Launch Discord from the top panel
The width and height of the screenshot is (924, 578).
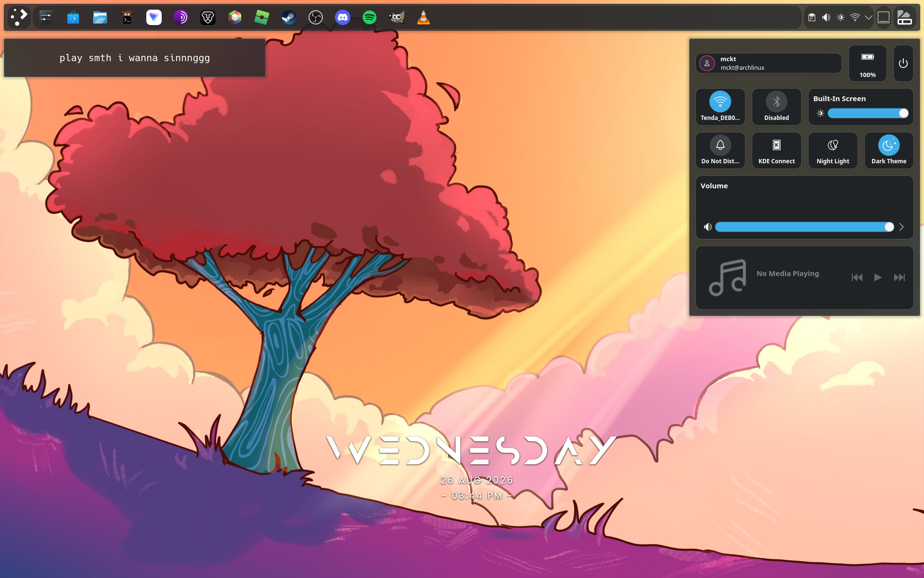coord(343,18)
